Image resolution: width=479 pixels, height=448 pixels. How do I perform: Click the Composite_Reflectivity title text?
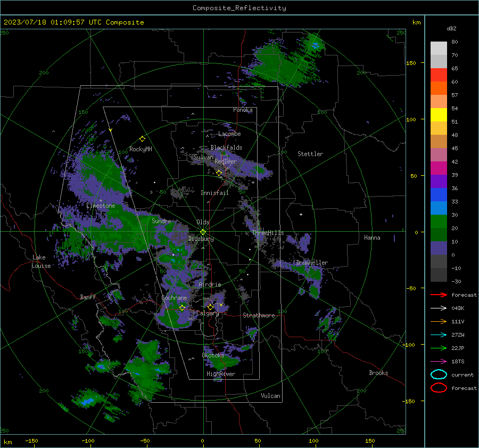pos(239,8)
